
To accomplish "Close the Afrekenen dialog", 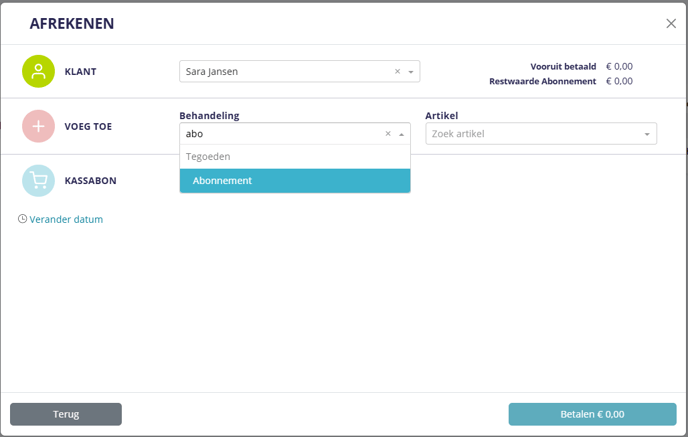I will coord(671,23).
